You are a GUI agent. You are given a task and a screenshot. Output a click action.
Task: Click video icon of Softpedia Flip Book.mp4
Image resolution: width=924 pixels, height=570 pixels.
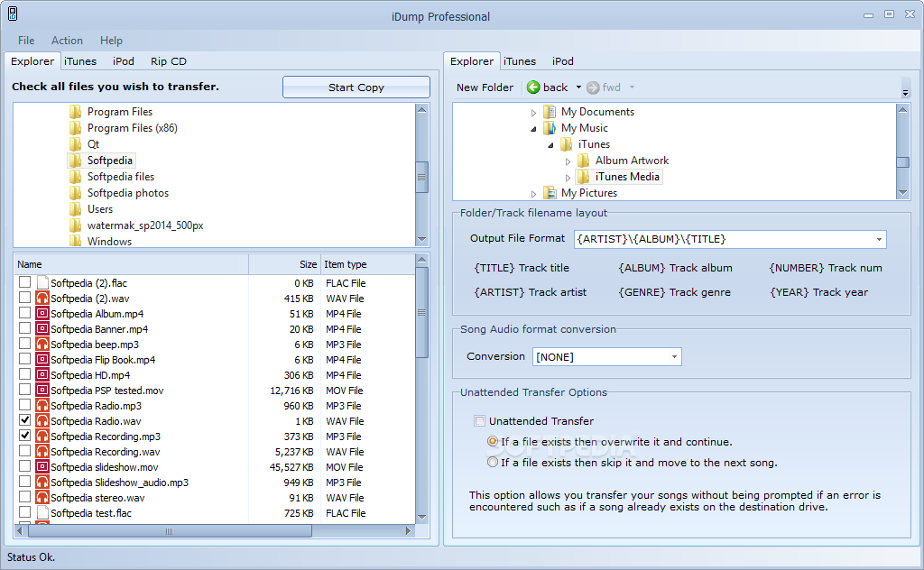[x=42, y=360]
